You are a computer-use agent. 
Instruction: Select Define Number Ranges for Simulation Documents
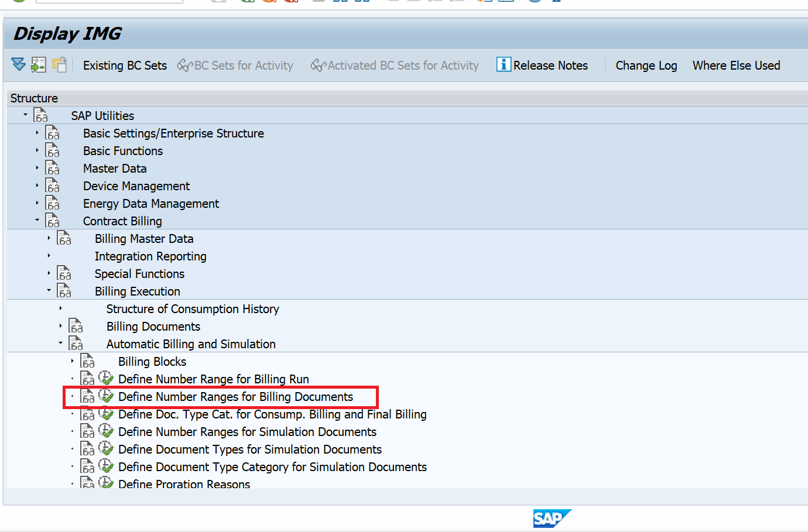pos(247,432)
